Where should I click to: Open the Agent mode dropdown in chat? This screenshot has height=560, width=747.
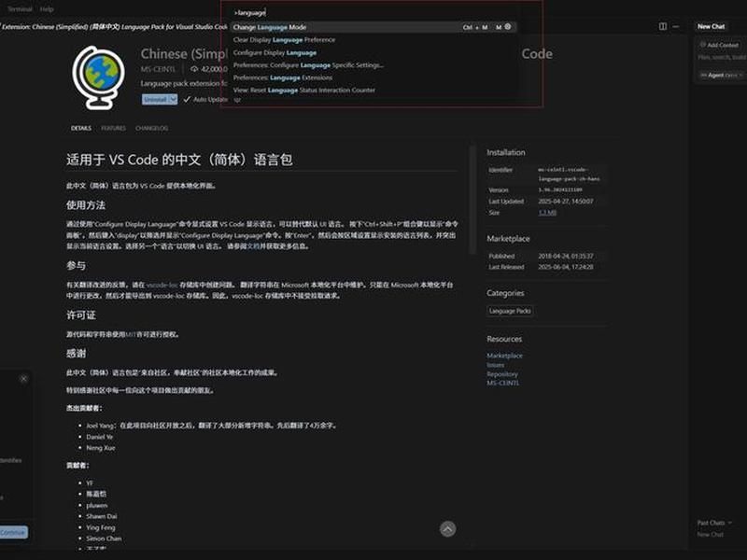click(722, 76)
